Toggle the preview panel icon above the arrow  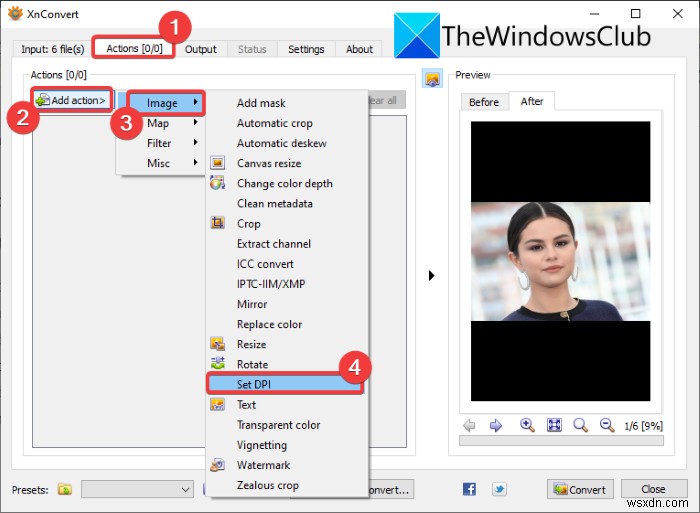pyautogui.click(x=432, y=79)
